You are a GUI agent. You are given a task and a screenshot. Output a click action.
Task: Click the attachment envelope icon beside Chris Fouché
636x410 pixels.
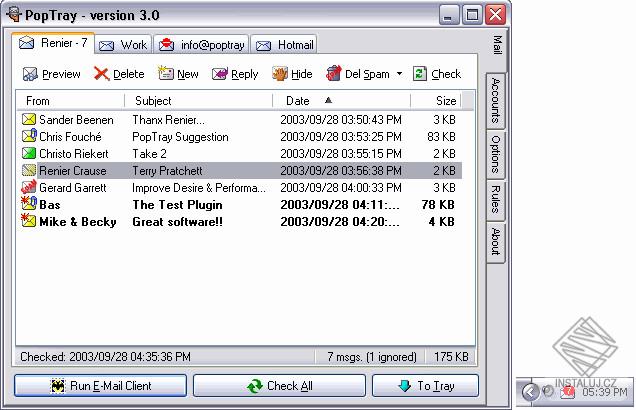pos(29,136)
